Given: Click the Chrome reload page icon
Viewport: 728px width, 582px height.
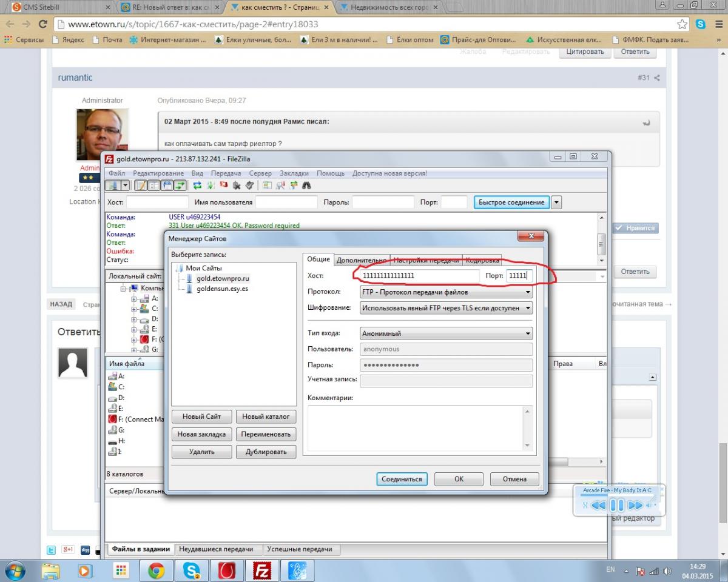Looking at the screenshot, I should click(42, 24).
